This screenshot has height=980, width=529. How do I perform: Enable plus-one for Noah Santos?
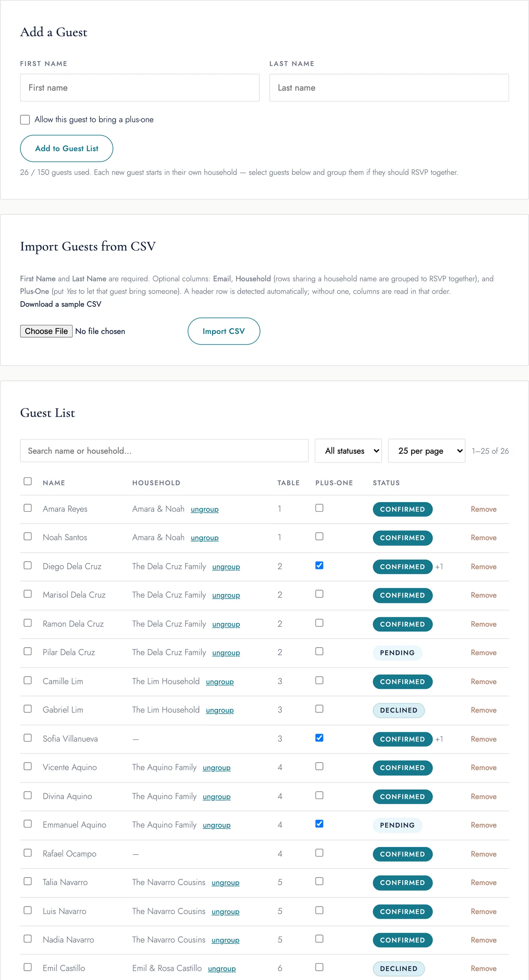[x=319, y=536]
